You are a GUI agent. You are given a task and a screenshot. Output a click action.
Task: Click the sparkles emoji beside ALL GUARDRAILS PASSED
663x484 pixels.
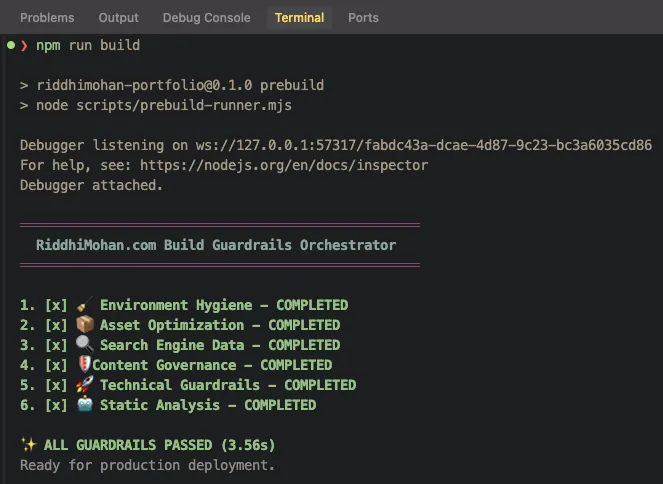click(x=29, y=445)
